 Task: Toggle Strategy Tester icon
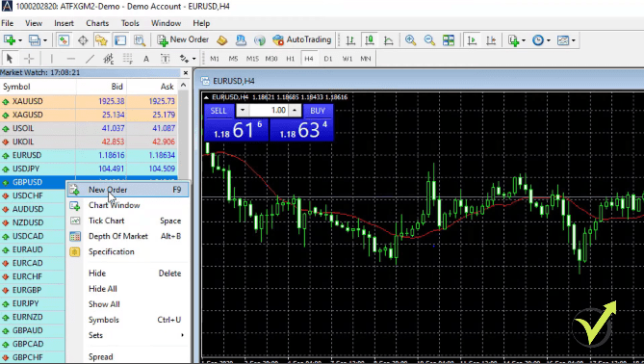point(140,39)
